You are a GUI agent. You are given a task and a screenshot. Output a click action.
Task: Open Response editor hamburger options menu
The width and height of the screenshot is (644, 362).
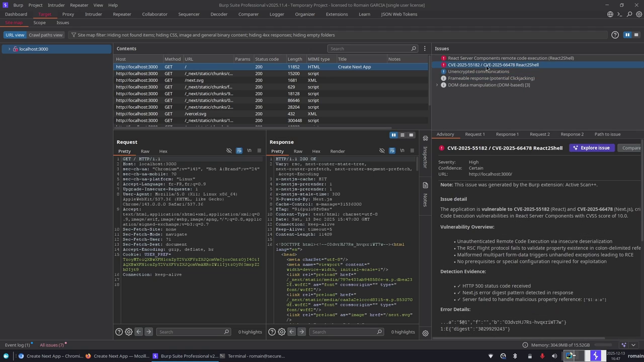click(412, 151)
